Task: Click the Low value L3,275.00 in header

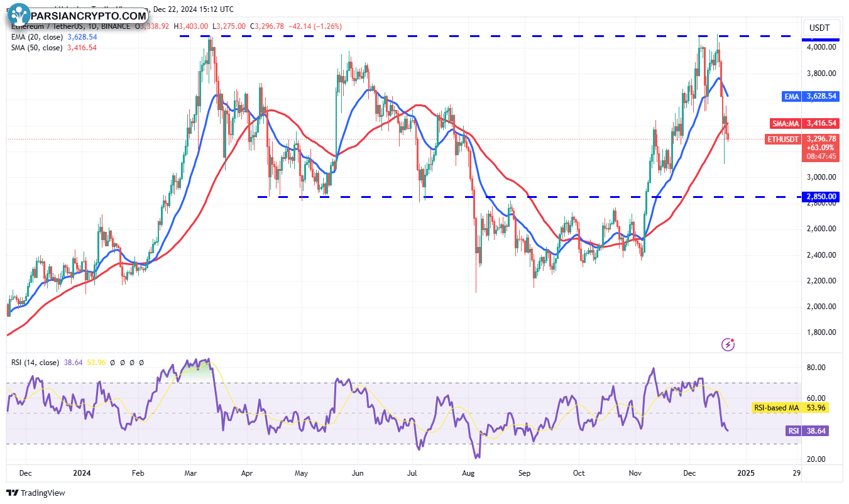Action: pos(231,26)
